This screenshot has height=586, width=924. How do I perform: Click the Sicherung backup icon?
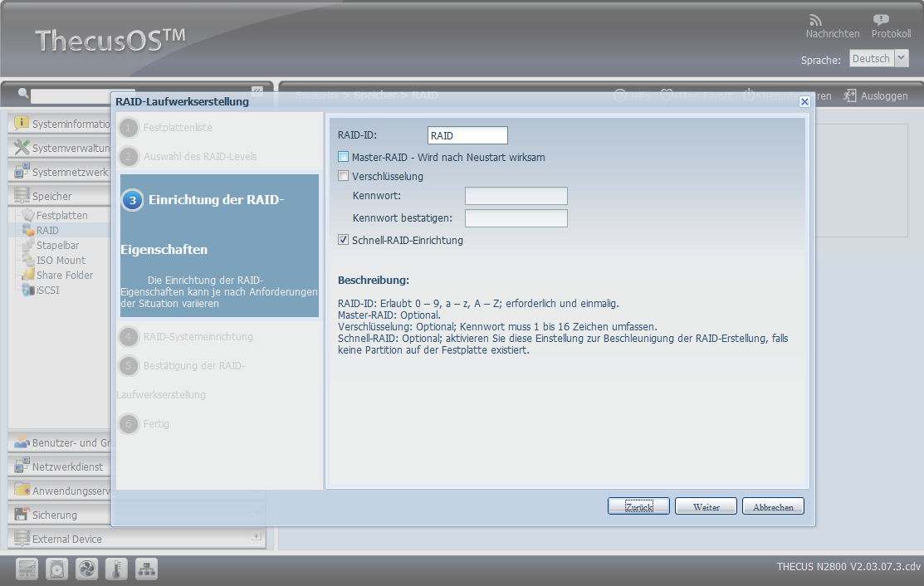[22, 514]
